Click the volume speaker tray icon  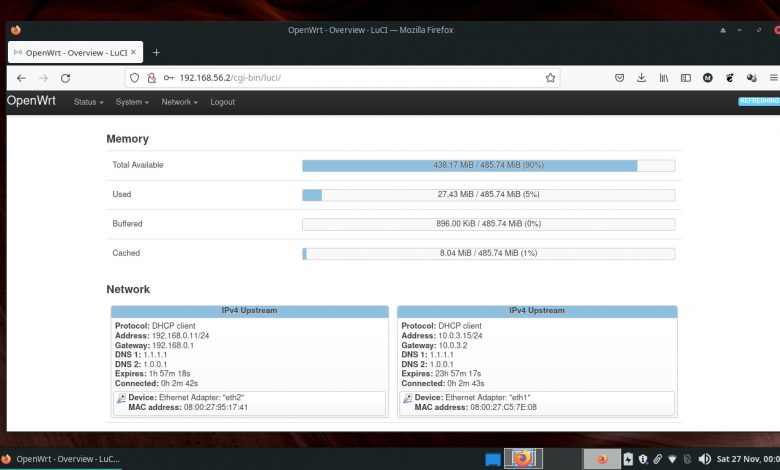pos(704,459)
